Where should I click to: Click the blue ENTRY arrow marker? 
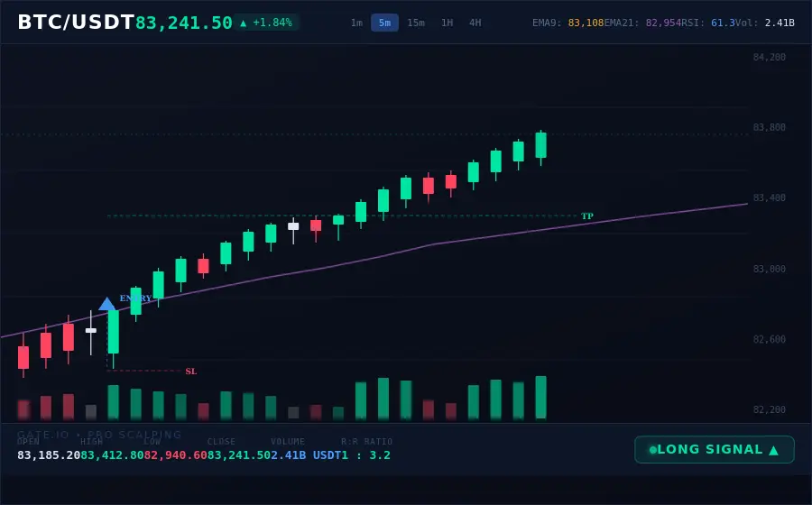[x=106, y=304]
